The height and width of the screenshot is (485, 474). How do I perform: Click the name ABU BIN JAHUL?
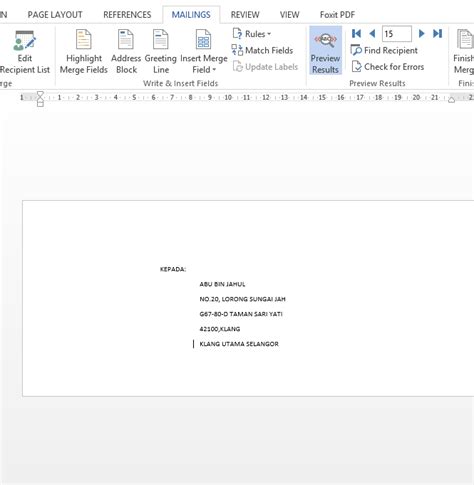click(x=222, y=284)
